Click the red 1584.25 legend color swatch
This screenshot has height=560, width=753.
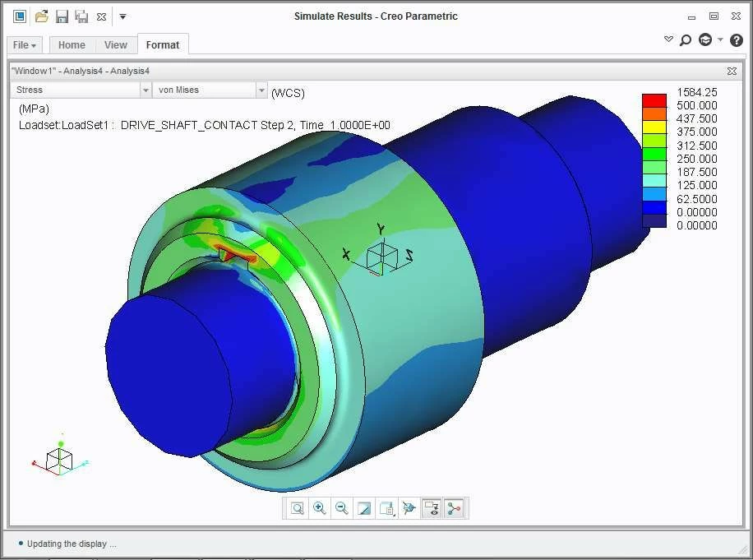pos(654,100)
